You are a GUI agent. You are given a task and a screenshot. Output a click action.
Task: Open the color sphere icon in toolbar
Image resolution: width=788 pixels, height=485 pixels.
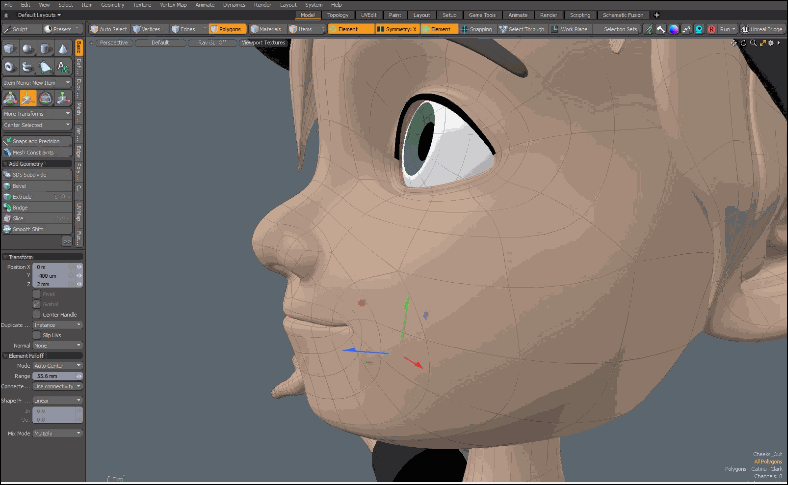pyautogui.click(x=673, y=29)
